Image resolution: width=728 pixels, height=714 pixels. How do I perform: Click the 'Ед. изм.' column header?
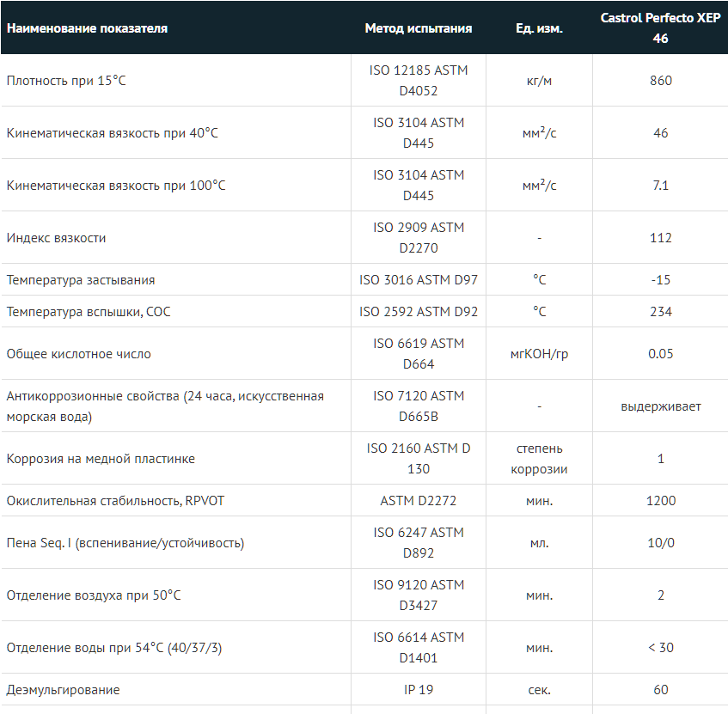(539, 28)
